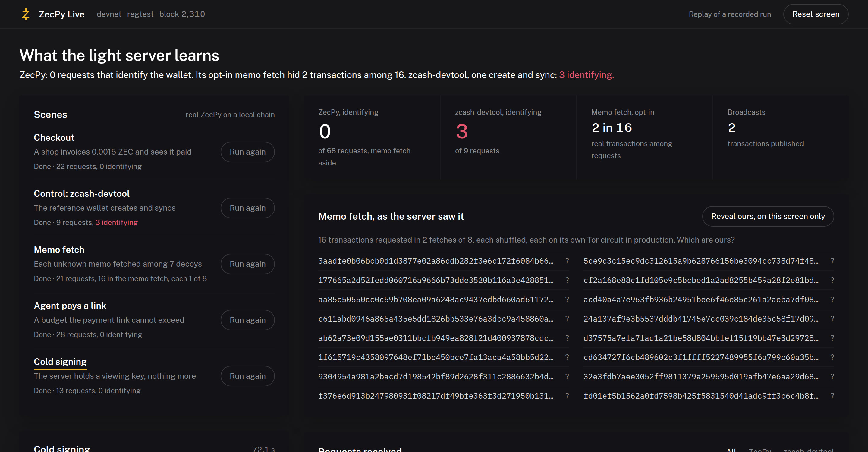Click transaction hash starting fd01ef5b1562
Image resolution: width=868 pixels, height=452 pixels.
(701, 396)
